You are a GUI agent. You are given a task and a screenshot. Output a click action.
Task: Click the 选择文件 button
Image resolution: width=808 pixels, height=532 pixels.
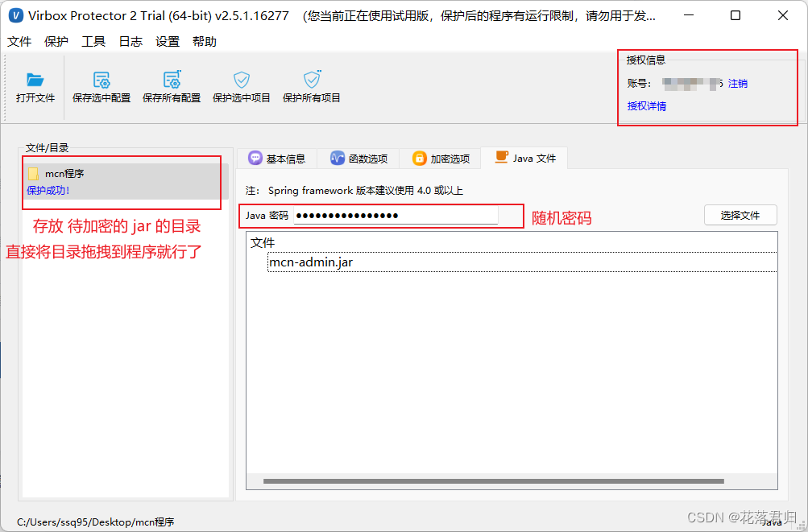(x=740, y=215)
